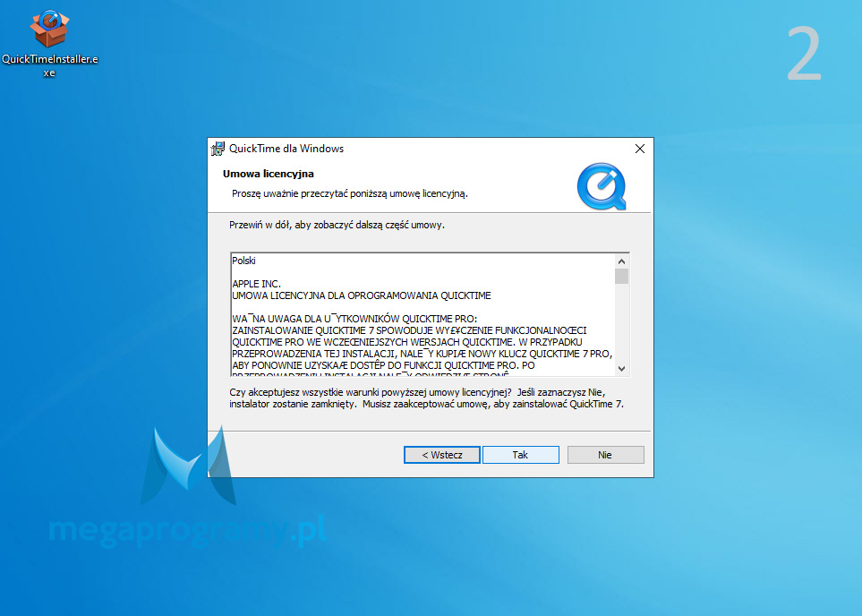Screen dimensions: 862x616
Task: Click the "APPLE INC." line in the license
Action: click(256, 284)
